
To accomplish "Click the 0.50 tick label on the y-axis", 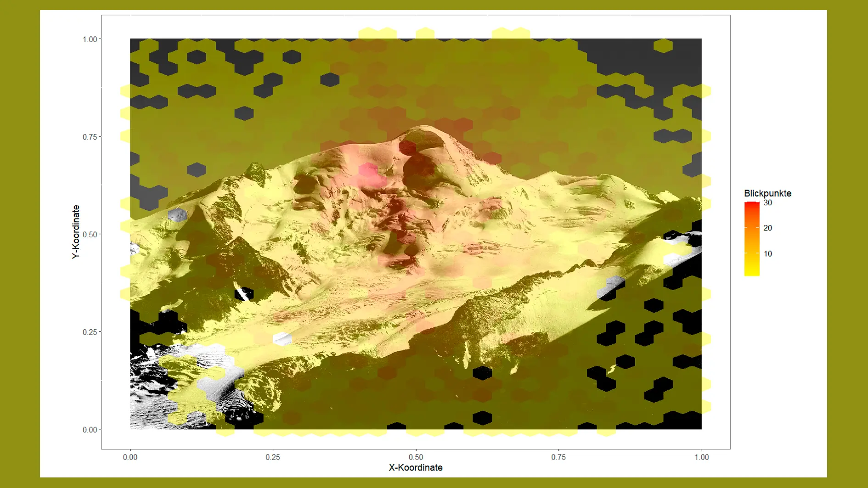I will [x=90, y=235].
